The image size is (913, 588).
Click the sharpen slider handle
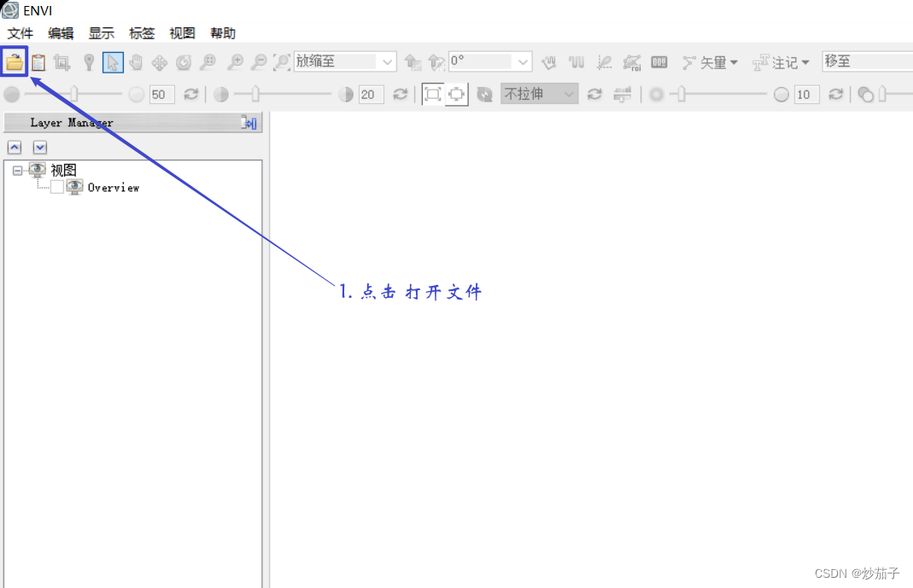point(682,94)
